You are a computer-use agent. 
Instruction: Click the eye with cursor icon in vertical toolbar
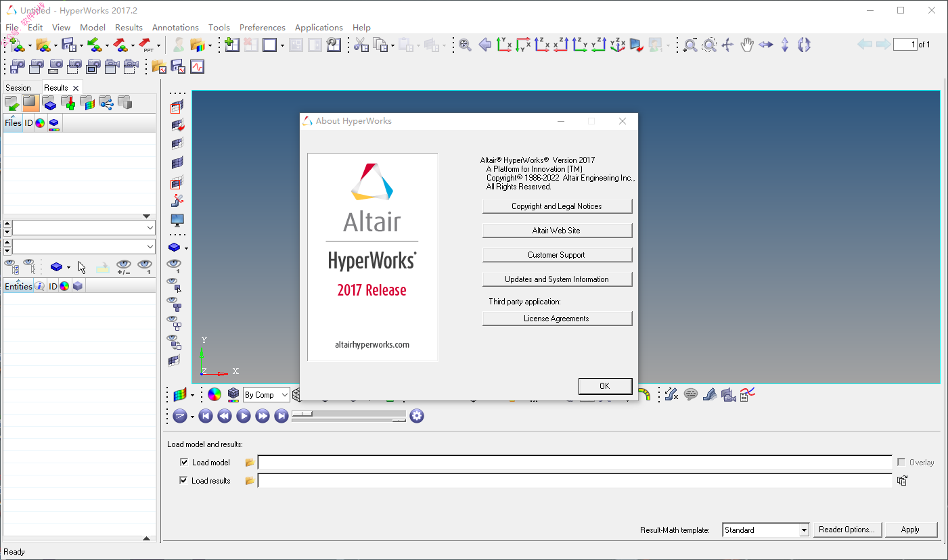pyautogui.click(x=175, y=285)
